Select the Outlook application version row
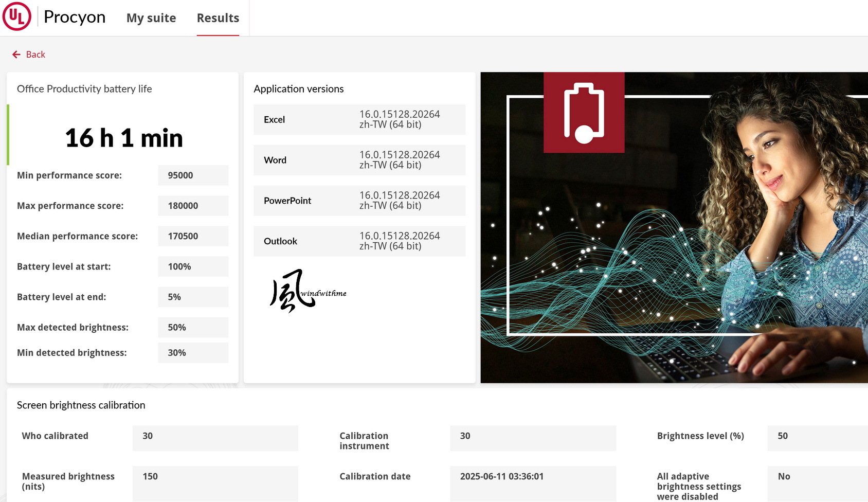This screenshot has width=868, height=502. (359, 241)
